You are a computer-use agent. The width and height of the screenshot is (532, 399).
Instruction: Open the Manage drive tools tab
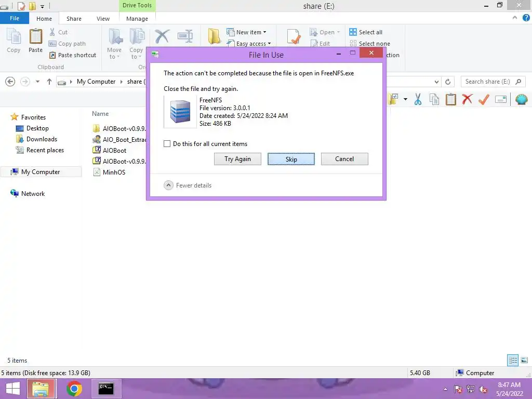pyautogui.click(x=137, y=19)
